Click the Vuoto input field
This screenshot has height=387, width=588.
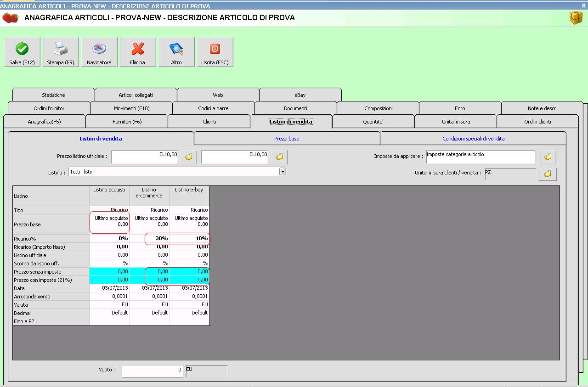152,370
